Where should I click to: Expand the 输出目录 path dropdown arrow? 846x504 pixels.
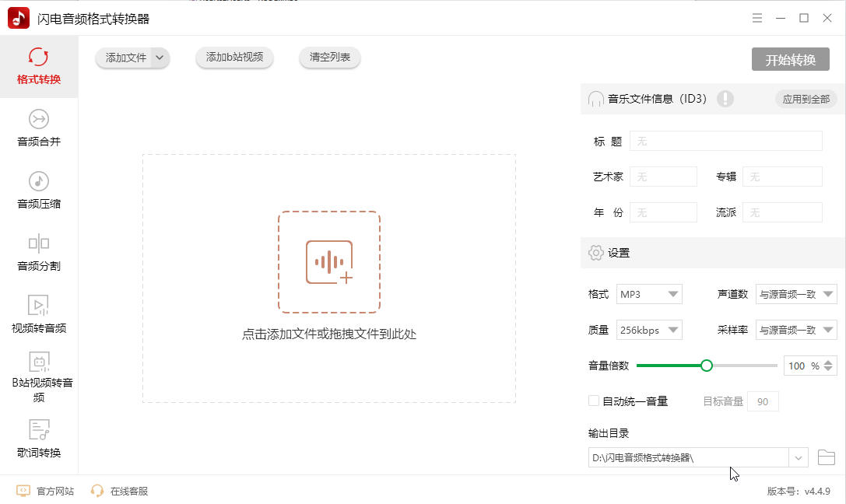click(798, 458)
